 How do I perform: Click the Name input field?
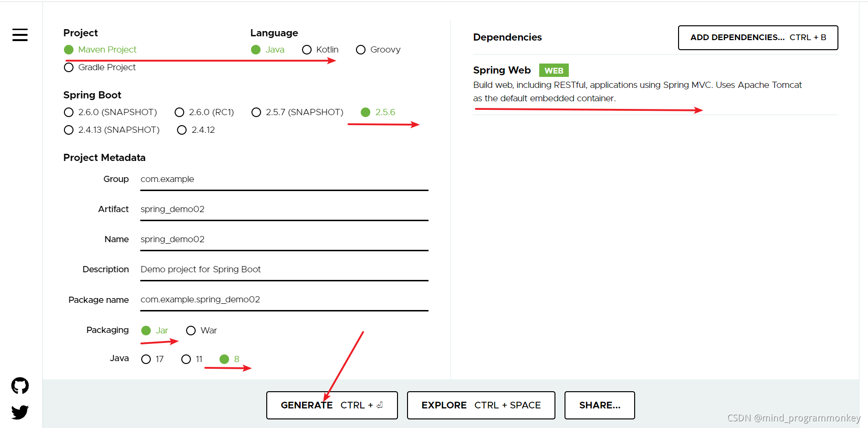[284, 240]
